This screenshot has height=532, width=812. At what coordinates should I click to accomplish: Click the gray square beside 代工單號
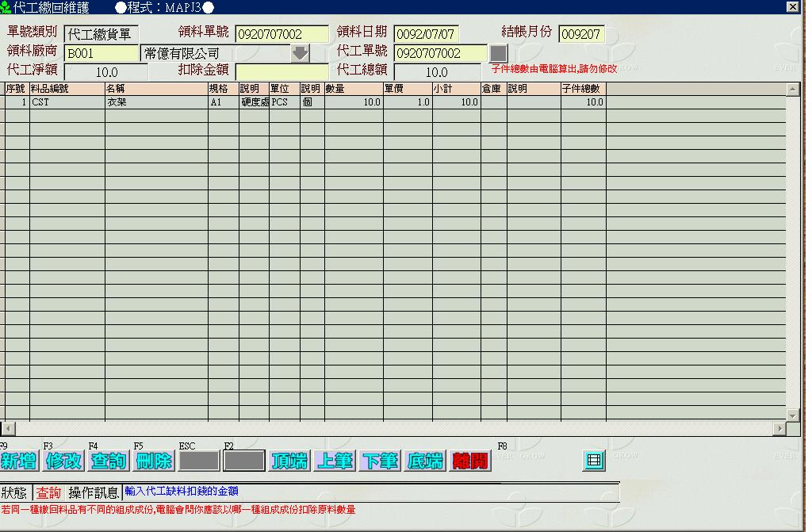coord(498,53)
